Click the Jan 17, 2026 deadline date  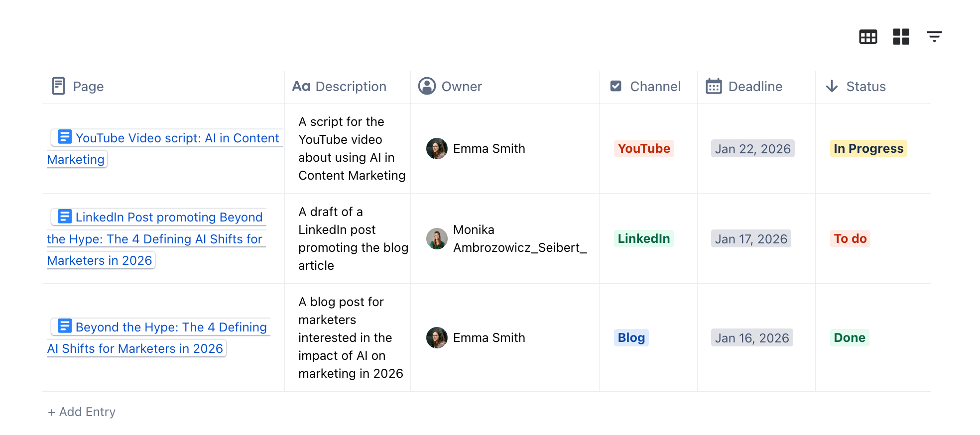point(751,238)
